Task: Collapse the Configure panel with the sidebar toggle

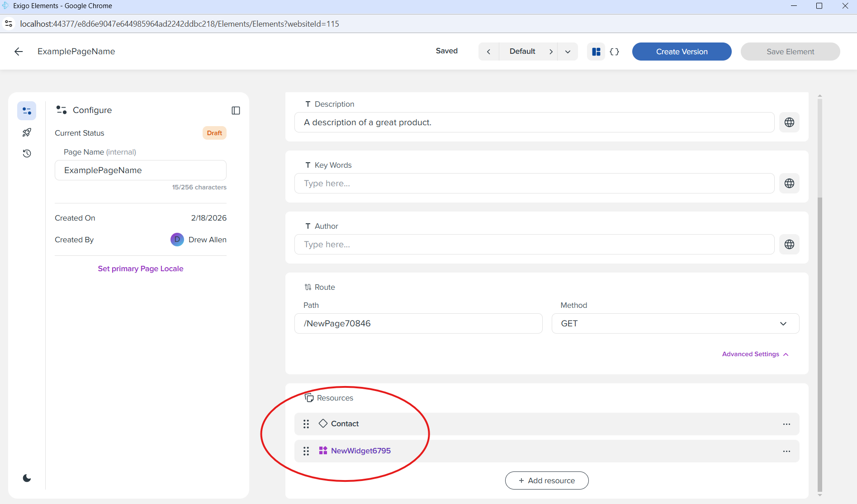Action: point(236,110)
